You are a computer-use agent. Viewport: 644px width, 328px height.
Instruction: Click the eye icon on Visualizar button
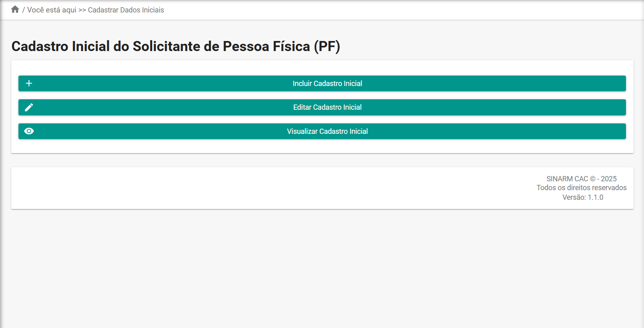[x=29, y=131]
